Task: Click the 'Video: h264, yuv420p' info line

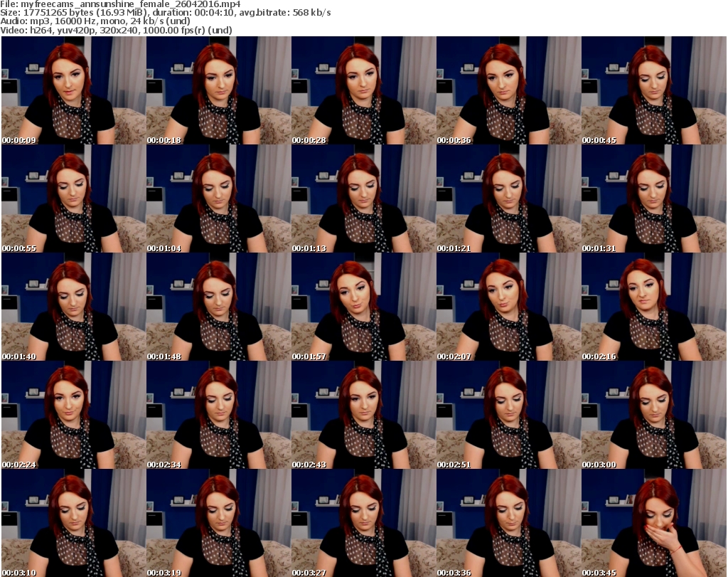Action: point(116,30)
